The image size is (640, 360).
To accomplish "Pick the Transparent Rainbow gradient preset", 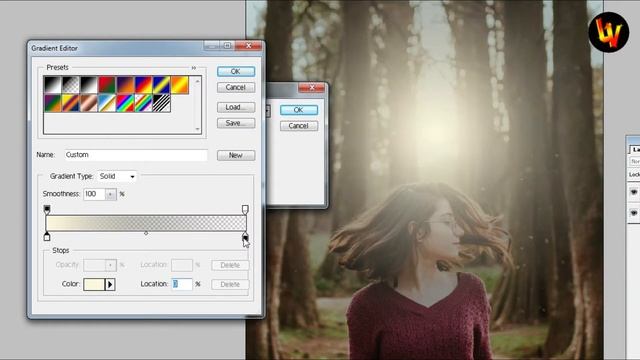I will 143,103.
